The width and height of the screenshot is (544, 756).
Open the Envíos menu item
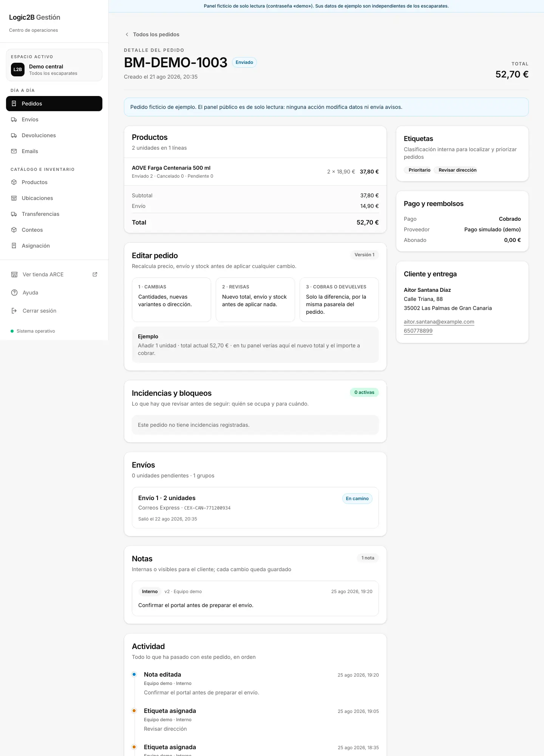point(54,119)
